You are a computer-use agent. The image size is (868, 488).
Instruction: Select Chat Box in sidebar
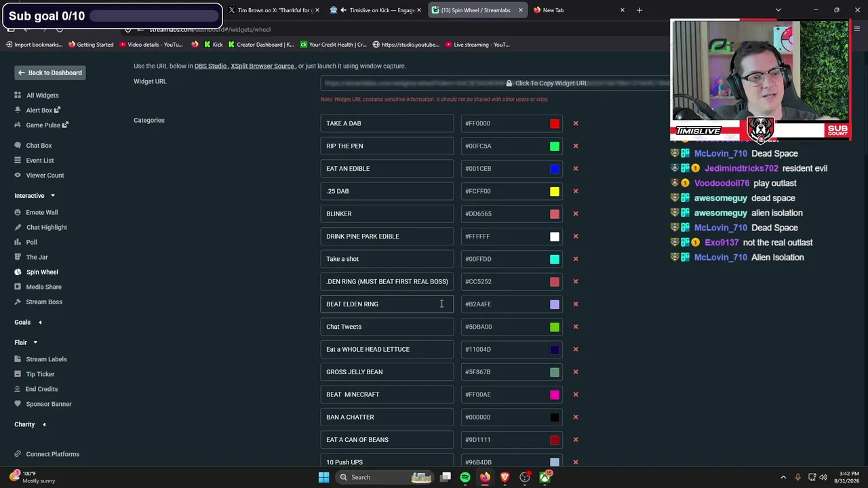click(39, 146)
